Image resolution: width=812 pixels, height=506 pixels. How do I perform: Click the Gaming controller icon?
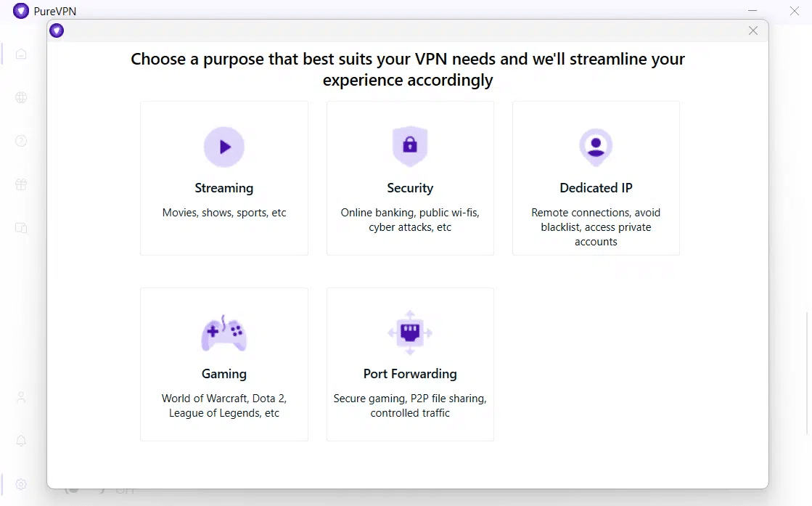coord(223,333)
